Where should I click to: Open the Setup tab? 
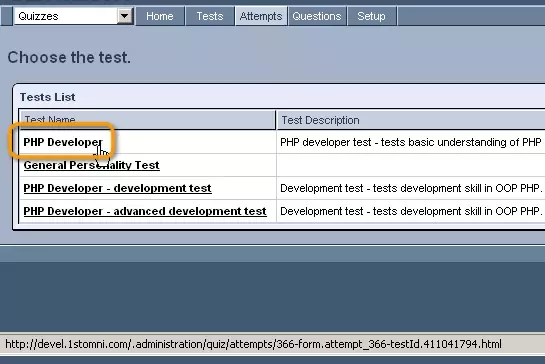(371, 16)
